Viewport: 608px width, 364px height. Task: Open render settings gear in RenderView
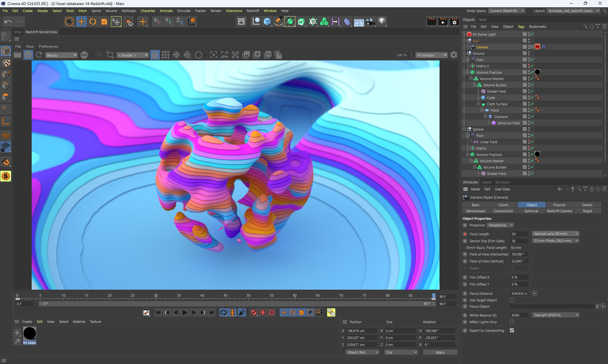[x=453, y=55]
